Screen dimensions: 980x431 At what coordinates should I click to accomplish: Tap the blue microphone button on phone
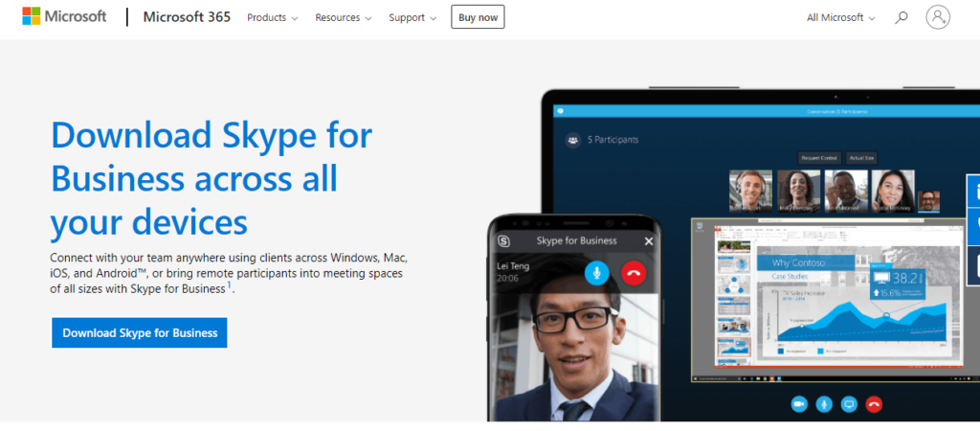[x=597, y=273]
